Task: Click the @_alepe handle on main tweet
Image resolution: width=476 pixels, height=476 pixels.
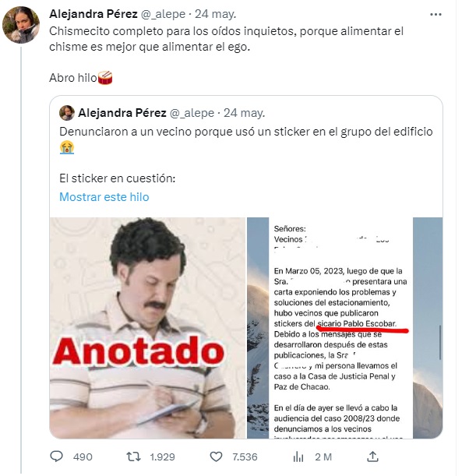Action: point(163,14)
